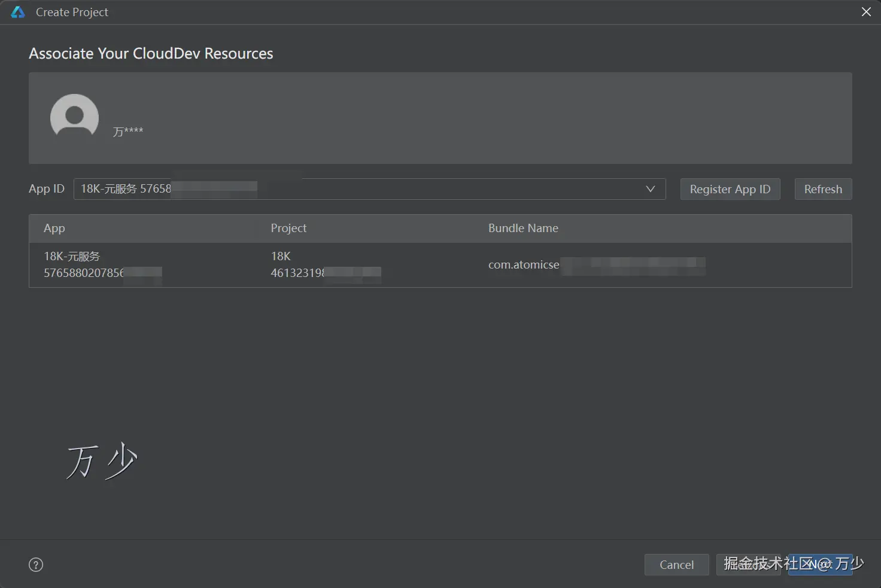
Task: Click the user avatar icon
Action: 74,117
